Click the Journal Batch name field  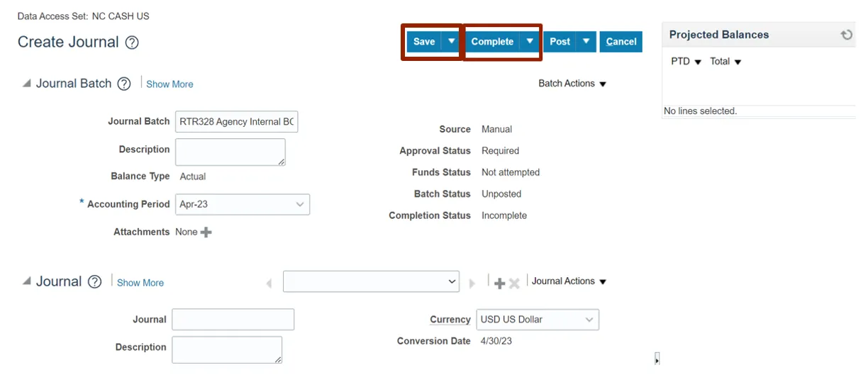click(237, 122)
